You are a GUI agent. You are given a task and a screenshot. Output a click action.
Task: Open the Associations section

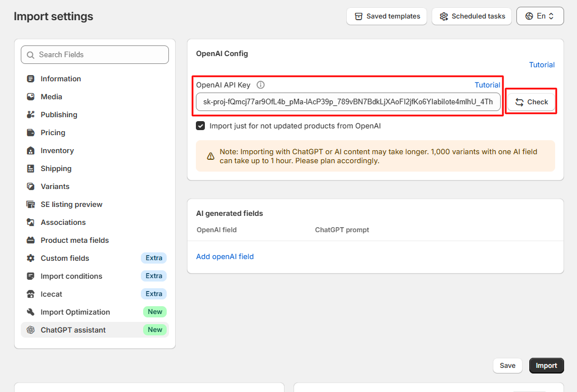[95, 223]
